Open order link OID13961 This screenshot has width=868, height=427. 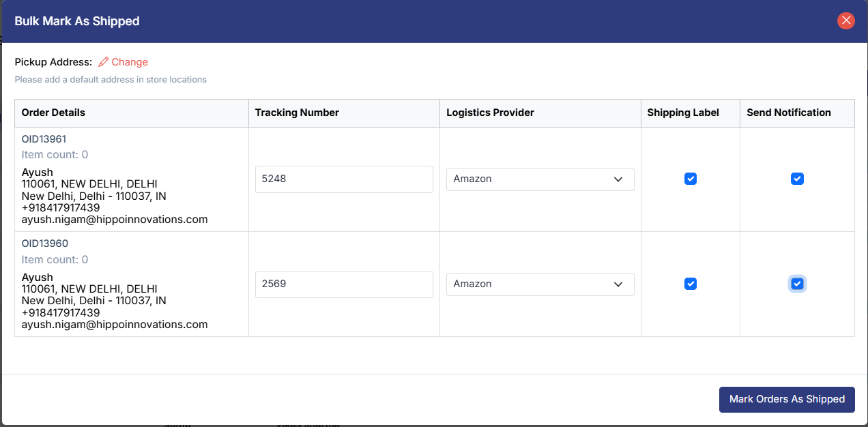[44, 139]
